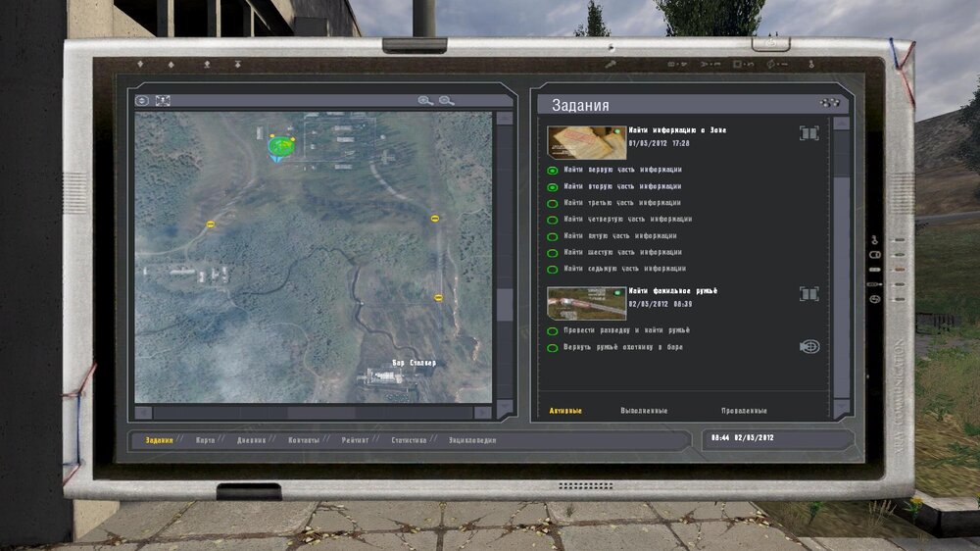980x551 pixels.
Task: Click the rifle thumbnail of second task
Action: pyautogui.click(x=586, y=303)
